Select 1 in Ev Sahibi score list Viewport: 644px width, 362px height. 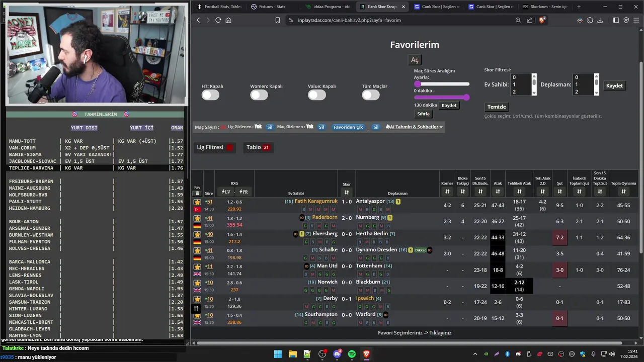tap(520, 84)
